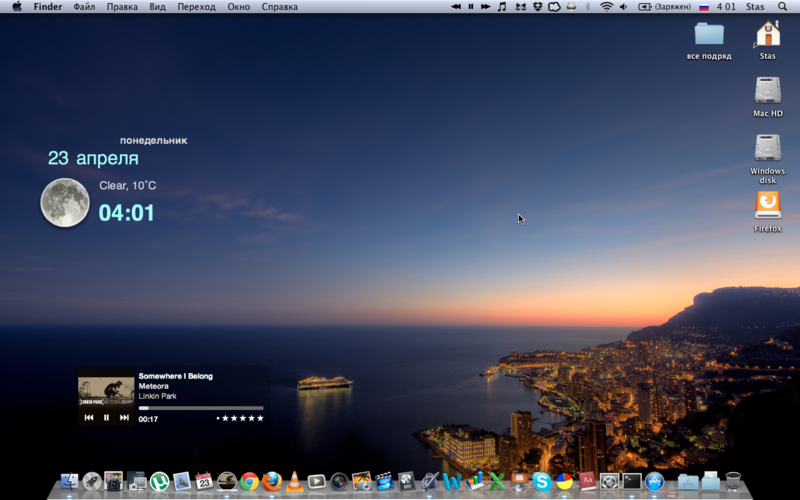Open the Вид menu
Screen dimensions: 800x500
[158, 7]
